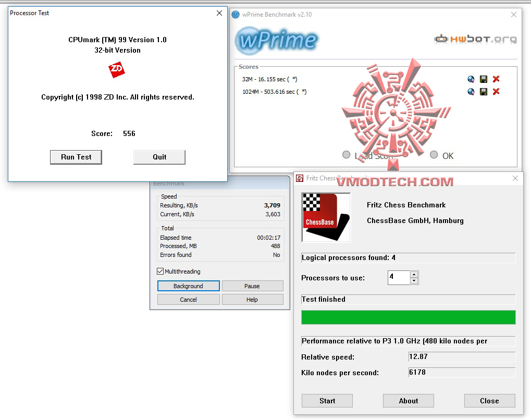Image resolution: width=531 pixels, height=420 pixels.
Task: Toggle the Multithreading checkbox
Action: pos(160,271)
